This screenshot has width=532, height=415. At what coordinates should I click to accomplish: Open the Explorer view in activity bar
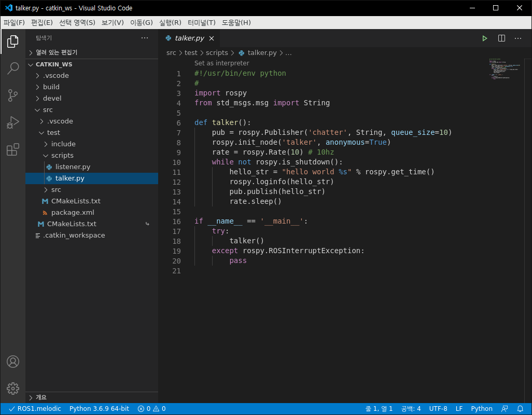tap(13, 41)
